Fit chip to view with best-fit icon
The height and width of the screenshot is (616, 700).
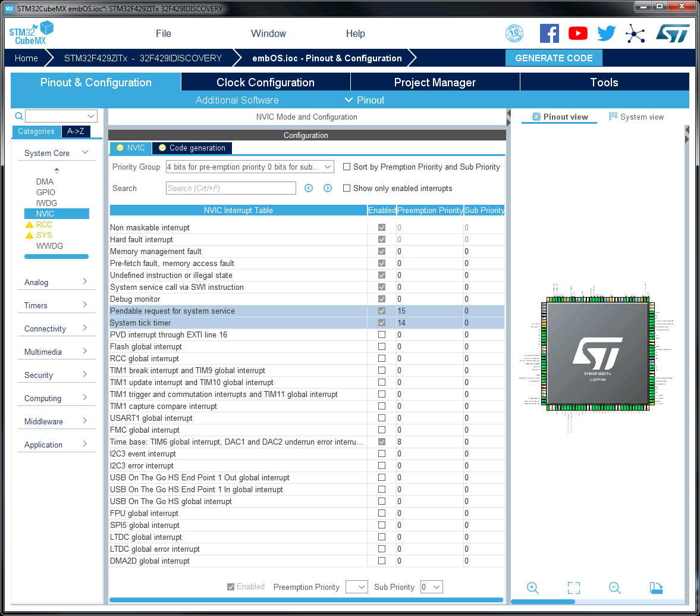574,588
